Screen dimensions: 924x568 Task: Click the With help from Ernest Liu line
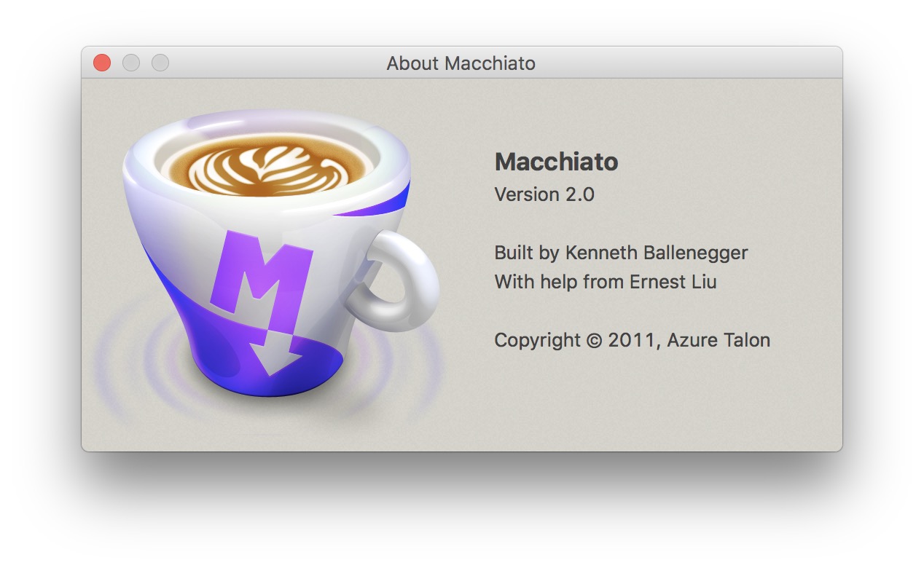(x=606, y=282)
